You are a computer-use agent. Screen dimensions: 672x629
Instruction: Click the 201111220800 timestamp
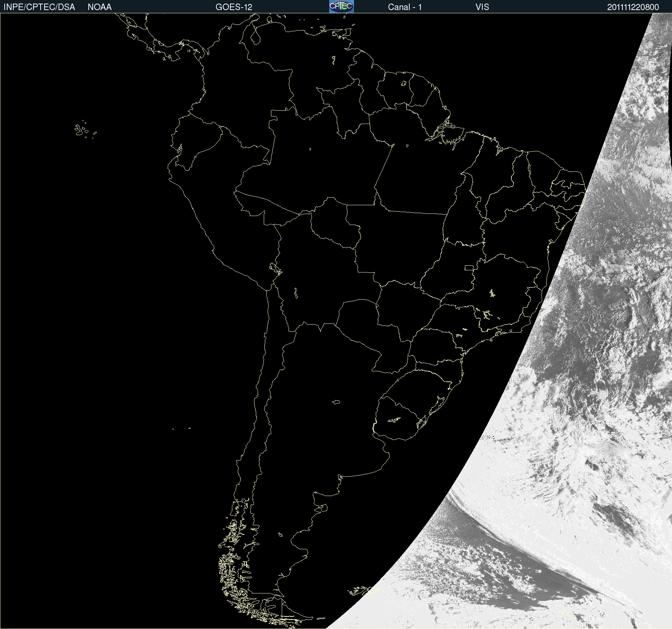(x=633, y=7)
